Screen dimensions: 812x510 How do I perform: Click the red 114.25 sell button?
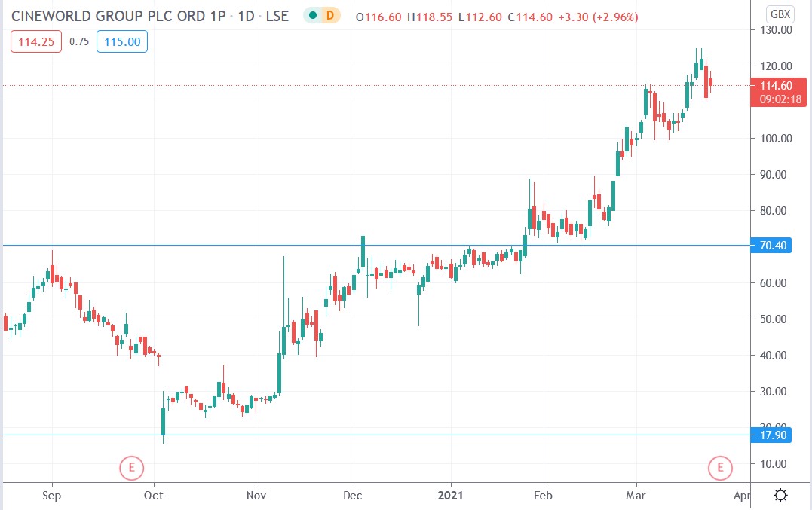coord(35,42)
